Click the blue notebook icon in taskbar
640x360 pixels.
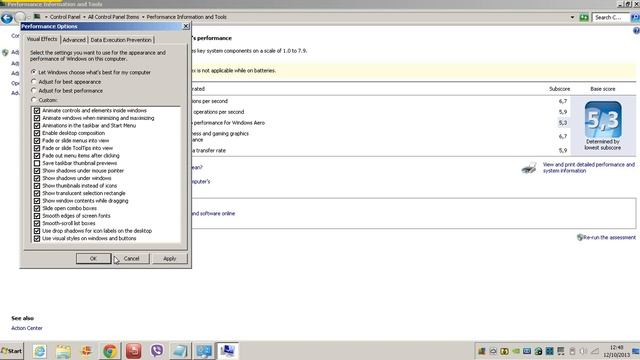pos(180,351)
